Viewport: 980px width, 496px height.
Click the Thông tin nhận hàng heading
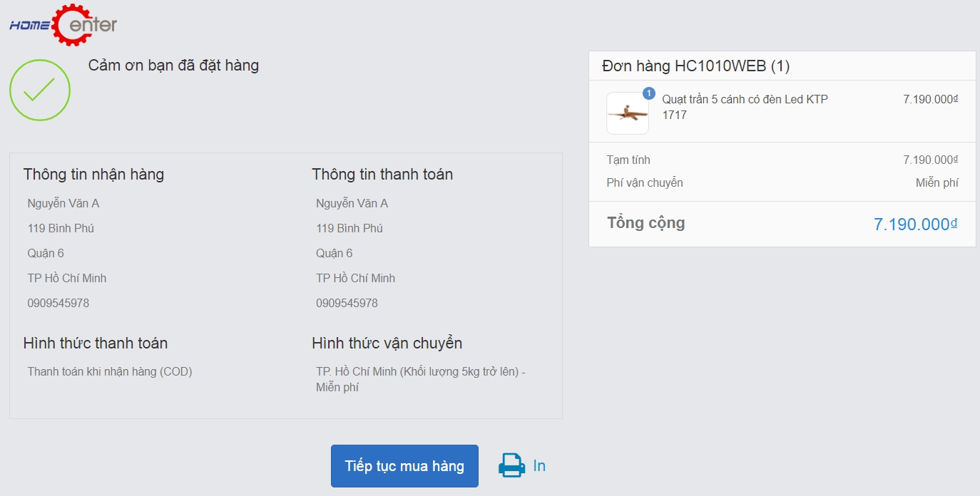(93, 174)
